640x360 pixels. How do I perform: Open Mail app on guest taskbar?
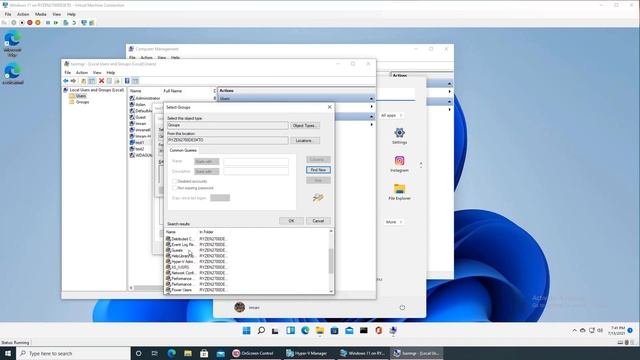(349, 331)
